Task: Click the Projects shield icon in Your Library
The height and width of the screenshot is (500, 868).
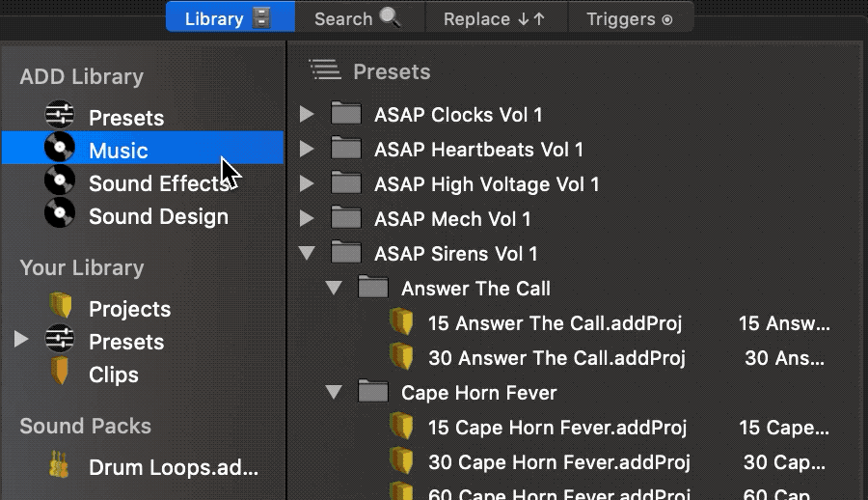Action: coord(61,308)
